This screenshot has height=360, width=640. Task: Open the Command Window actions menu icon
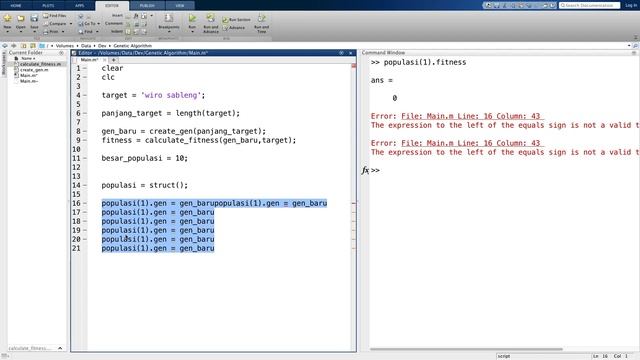click(x=634, y=53)
